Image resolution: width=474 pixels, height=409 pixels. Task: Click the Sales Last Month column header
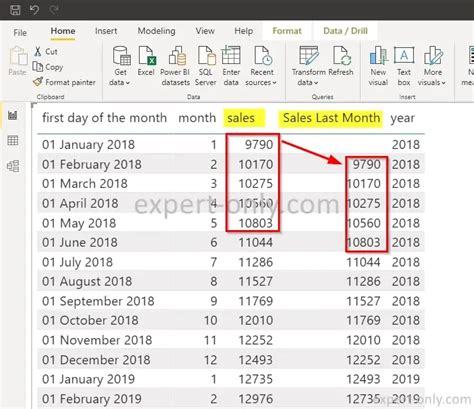pos(331,118)
